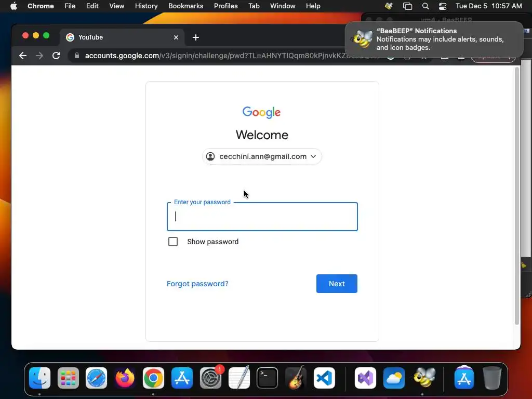Click the page's vertical scrollbar
The image size is (532, 399).
tap(517, 196)
